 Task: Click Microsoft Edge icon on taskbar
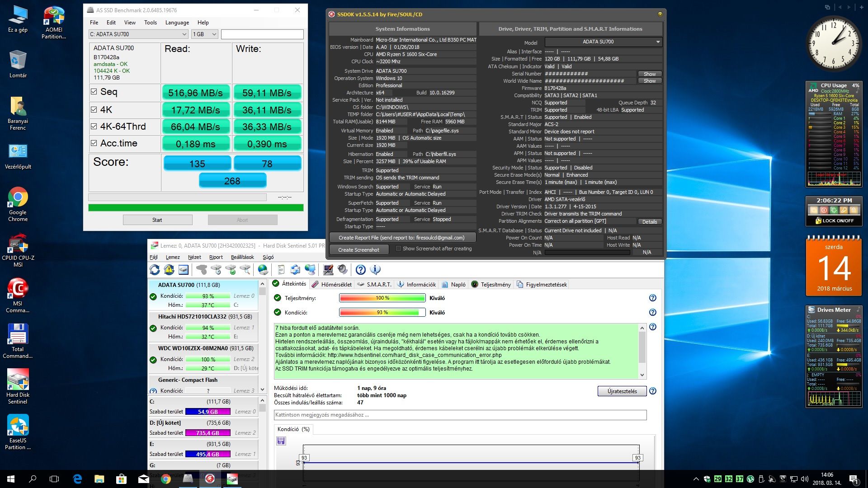point(77,479)
